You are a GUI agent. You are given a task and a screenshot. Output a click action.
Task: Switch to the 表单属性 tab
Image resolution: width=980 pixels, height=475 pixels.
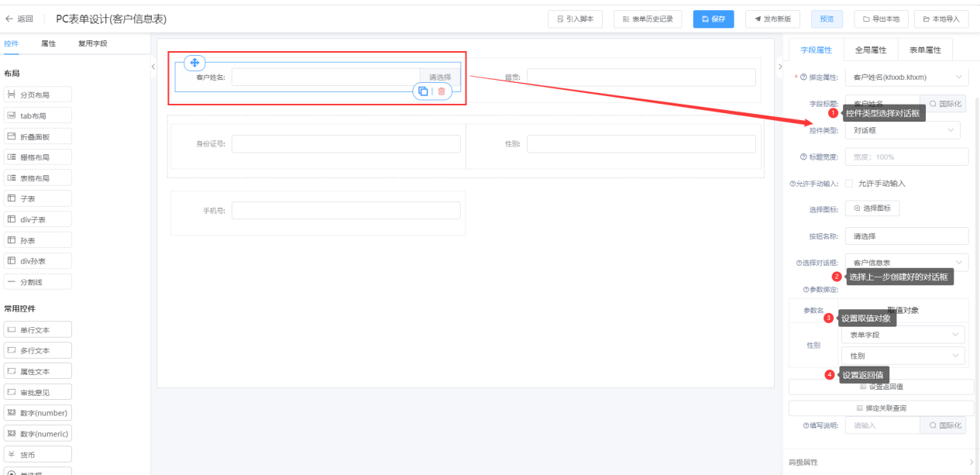coord(925,50)
